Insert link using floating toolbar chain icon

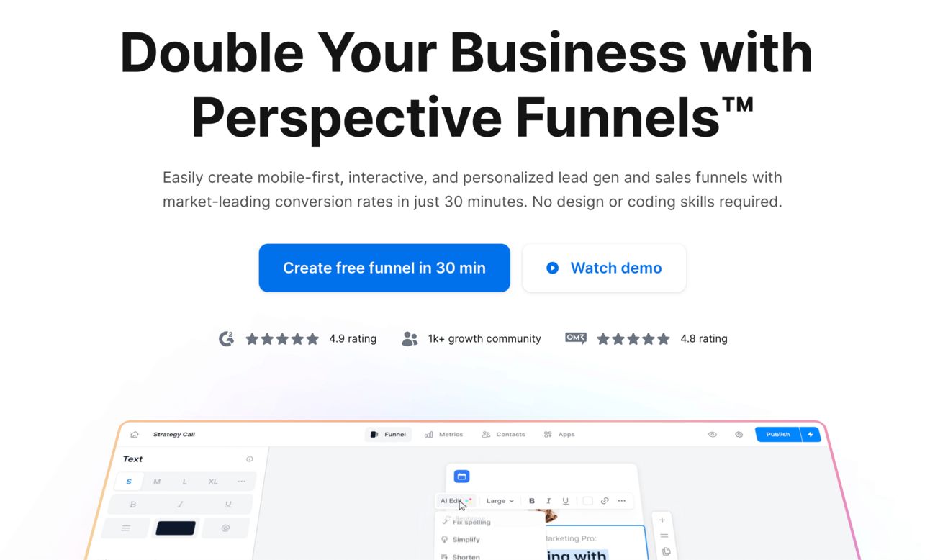pyautogui.click(x=605, y=501)
